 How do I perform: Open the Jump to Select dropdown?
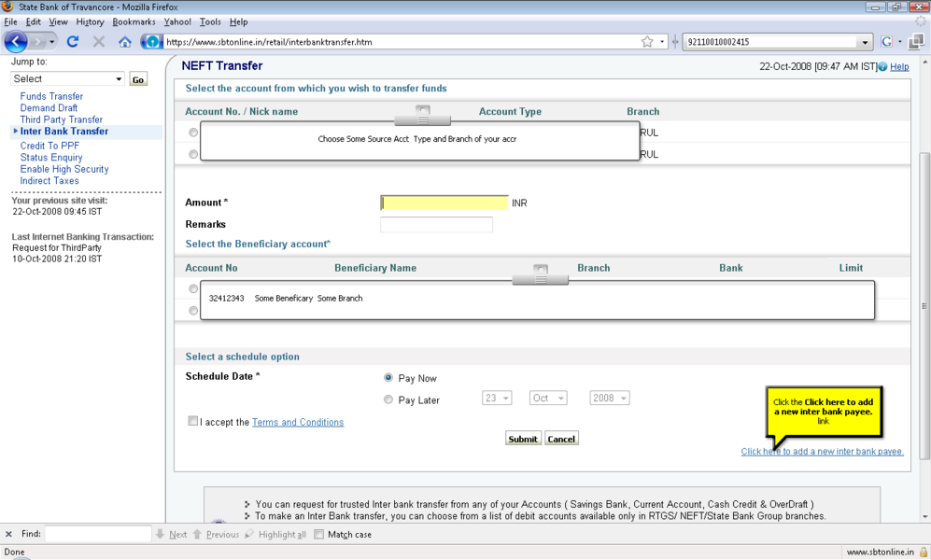pos(67,79)
